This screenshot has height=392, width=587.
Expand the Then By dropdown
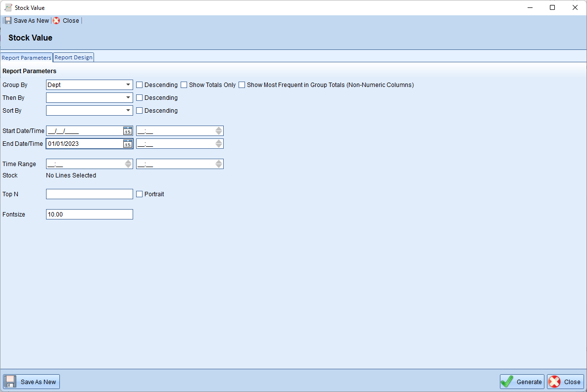(x=128, y=98)
